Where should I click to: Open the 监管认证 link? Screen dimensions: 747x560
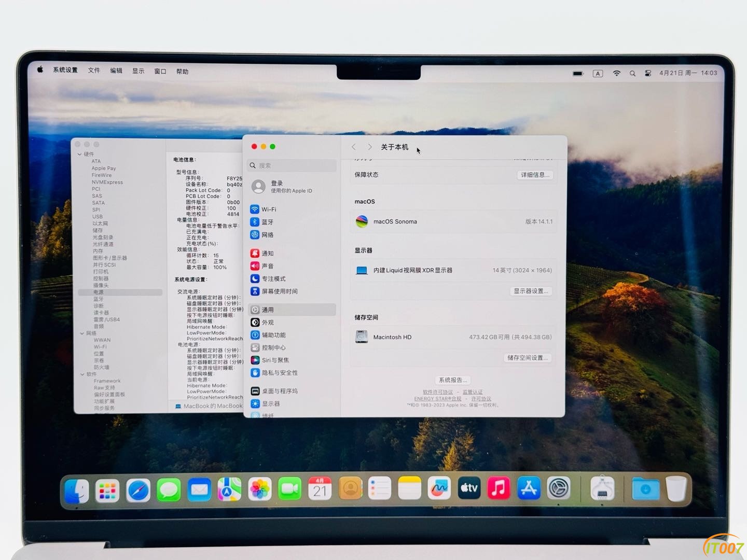pos(473,392)
